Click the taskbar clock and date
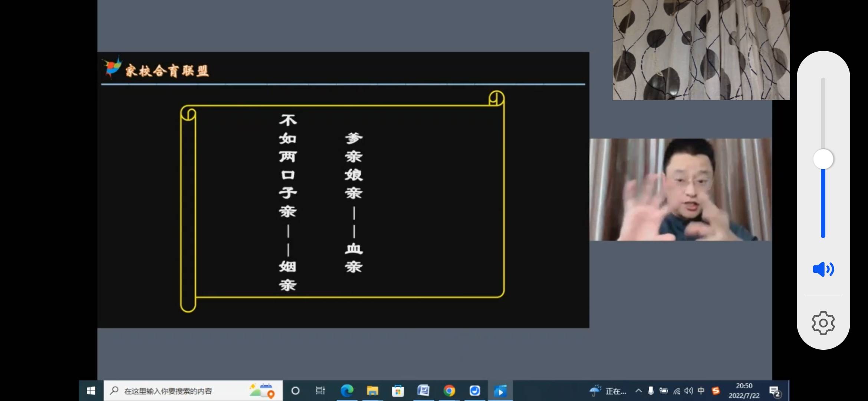 point(744,391)
